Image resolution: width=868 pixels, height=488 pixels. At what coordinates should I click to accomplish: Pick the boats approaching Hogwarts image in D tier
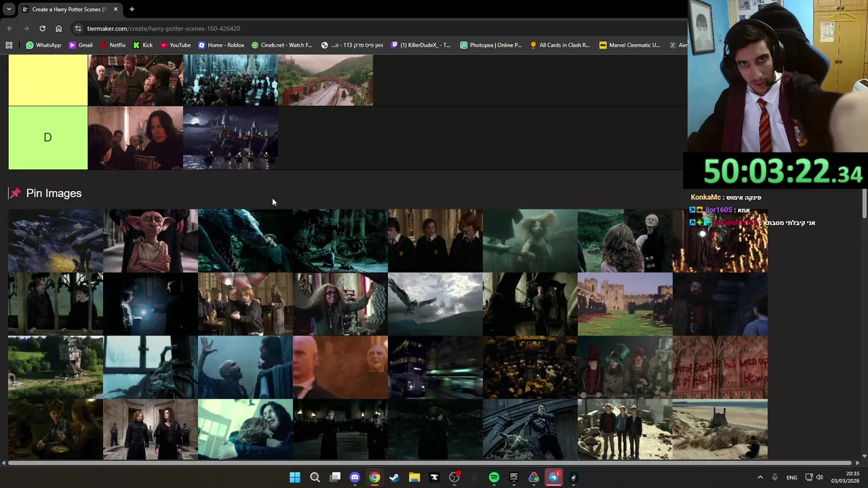(x=231, y=138)
